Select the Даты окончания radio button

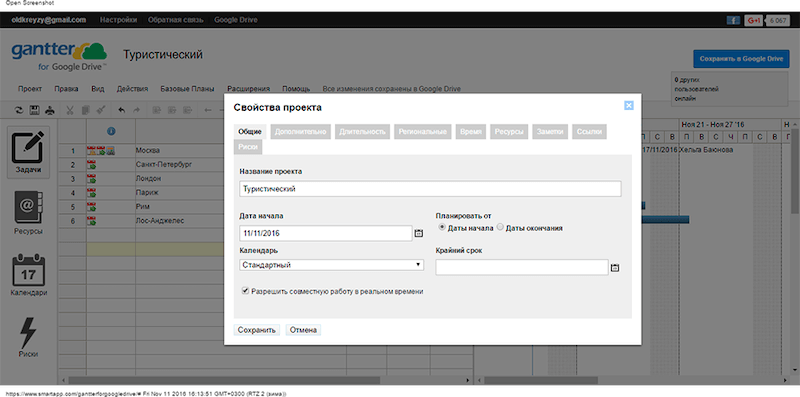500,227
